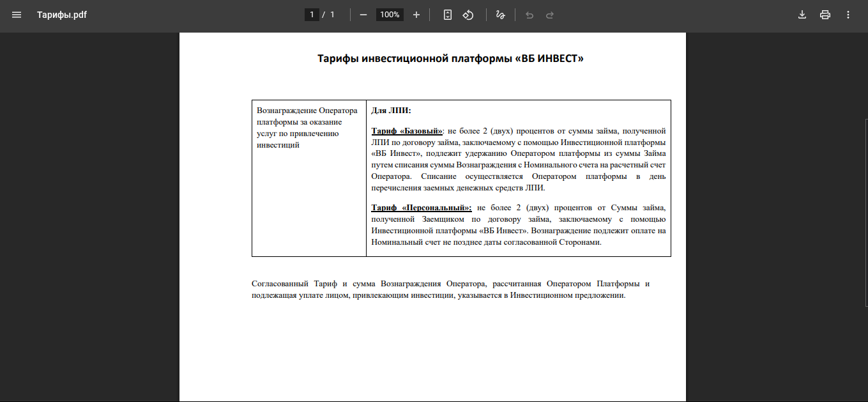Screen dimensions: 868x402
Task: Click the heading Тарифы инвестиционной платформы
Action: click(451, 58)
